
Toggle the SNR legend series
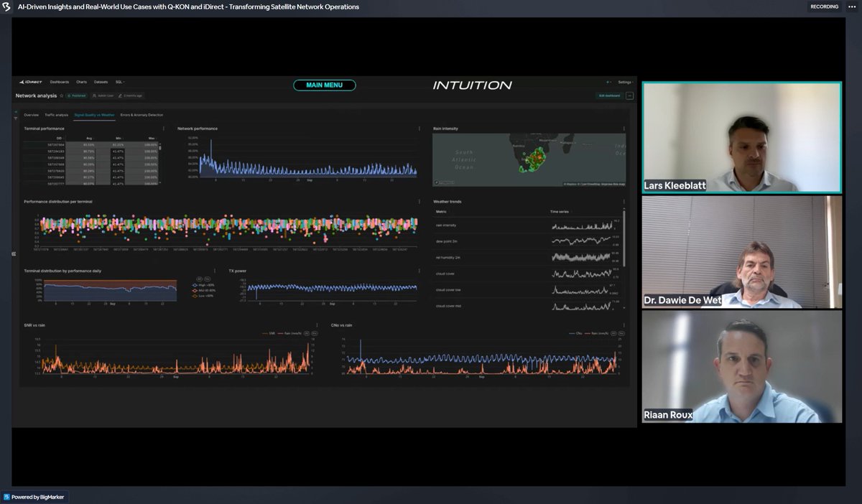[269, 333]
